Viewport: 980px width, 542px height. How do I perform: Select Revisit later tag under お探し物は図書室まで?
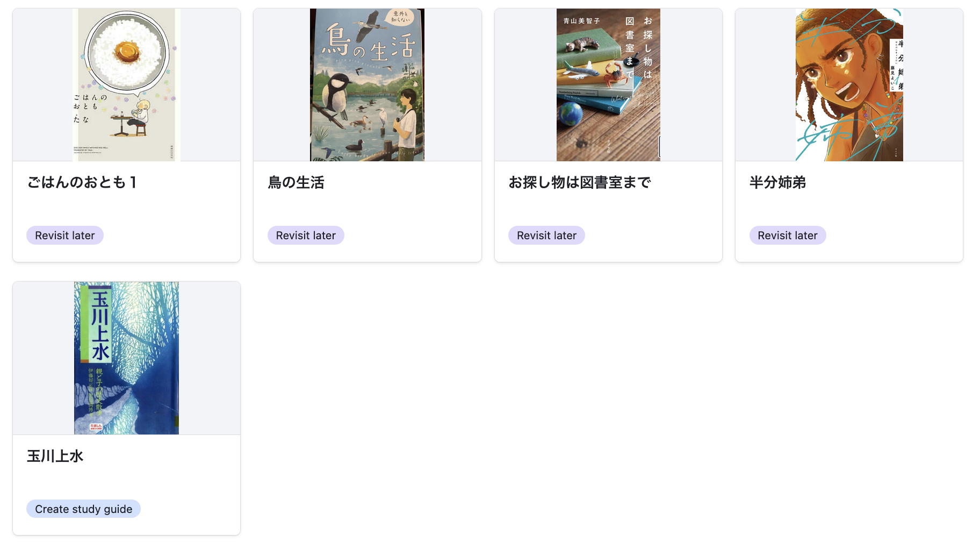546,236
